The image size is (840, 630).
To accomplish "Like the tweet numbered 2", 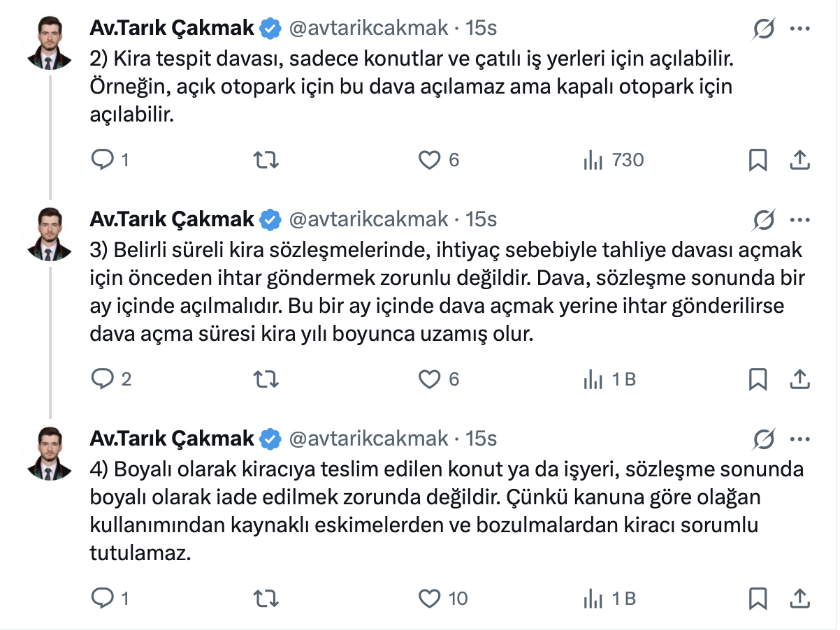I will click(429, 161).
